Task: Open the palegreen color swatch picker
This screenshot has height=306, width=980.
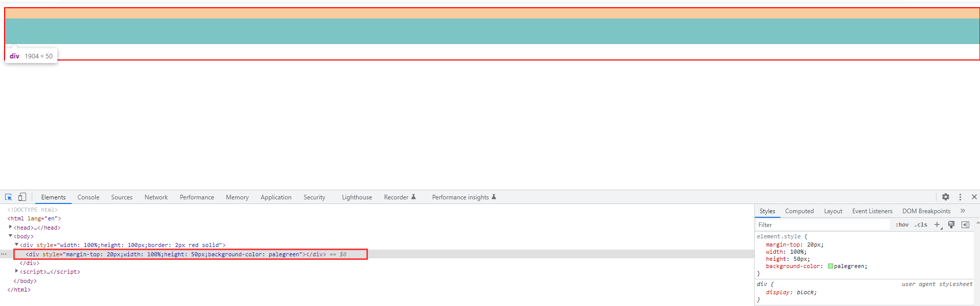Action: pos(831,267)
